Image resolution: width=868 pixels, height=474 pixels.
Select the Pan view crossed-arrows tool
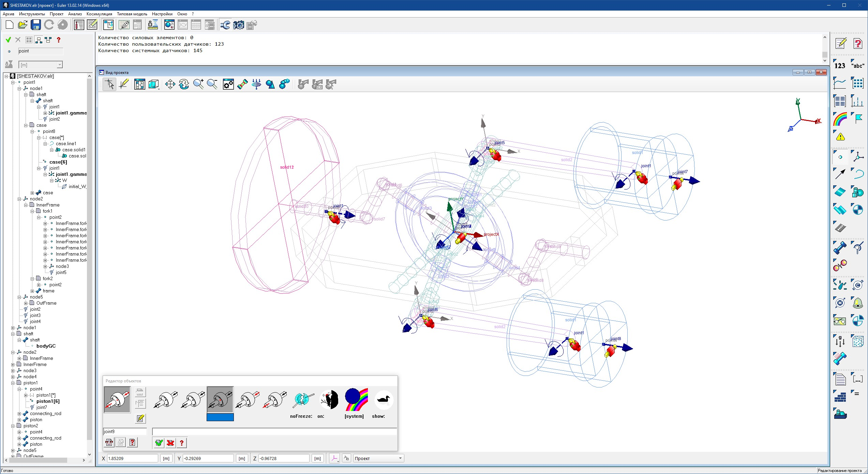[170, 84]
